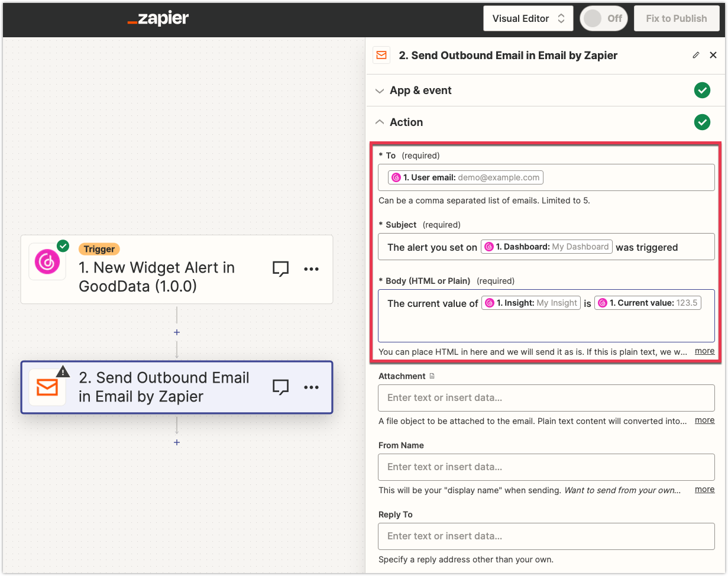Viewport: 728px width, 576px height.
Task: Select the New Widget Alert trigger step
Action: click(177, 270)
